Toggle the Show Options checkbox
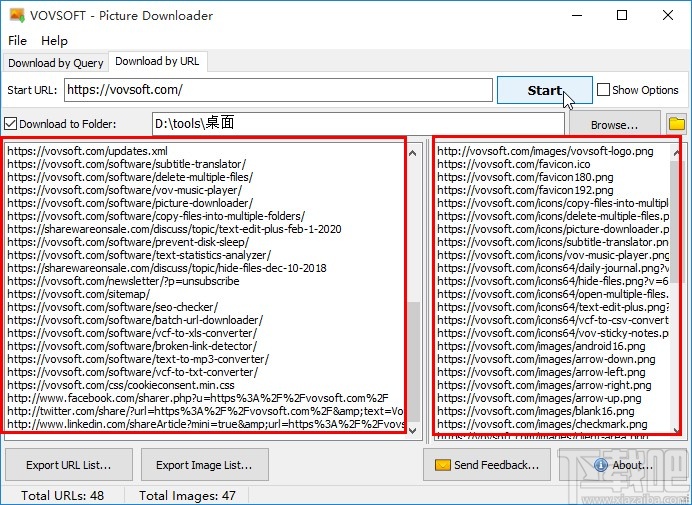692x505 pixels. click(603, 90)
